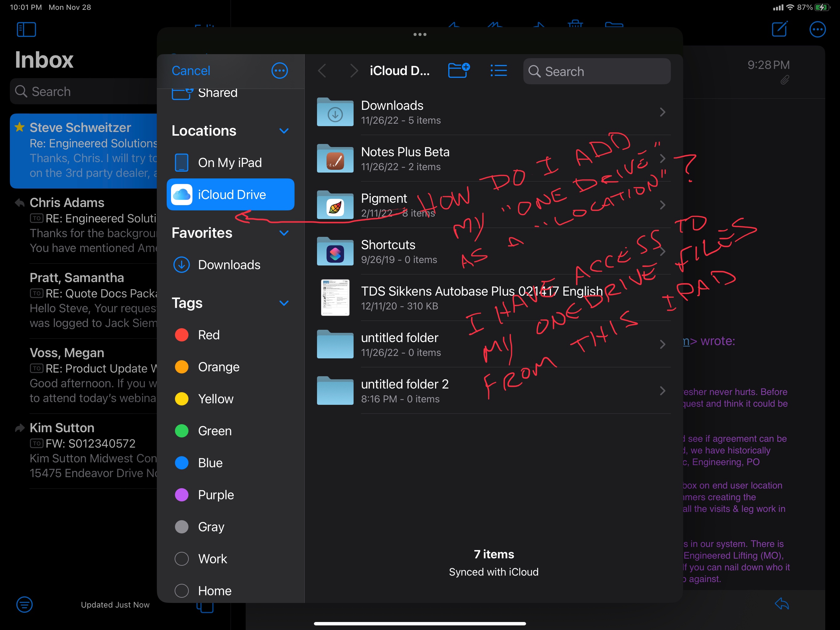Screen dimensions: 840x630
Task: Select the Gray tag
Action: [211, 527]
